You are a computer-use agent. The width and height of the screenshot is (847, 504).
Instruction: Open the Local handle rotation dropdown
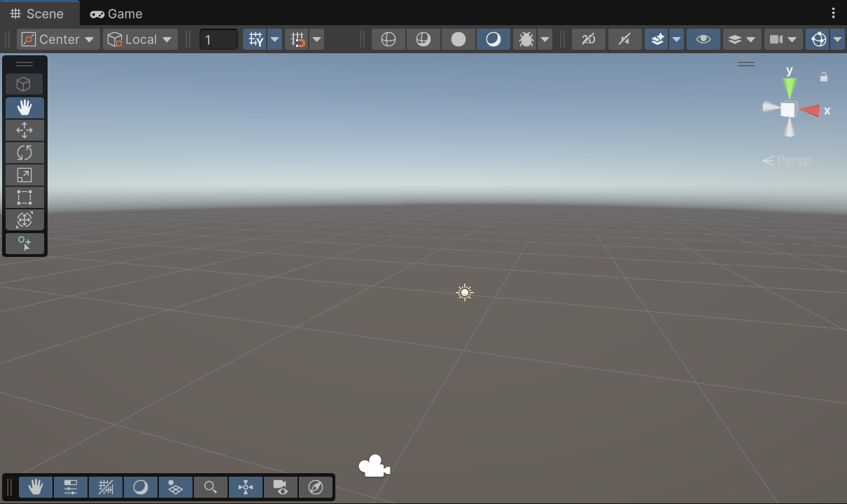(x=140, y=39)
